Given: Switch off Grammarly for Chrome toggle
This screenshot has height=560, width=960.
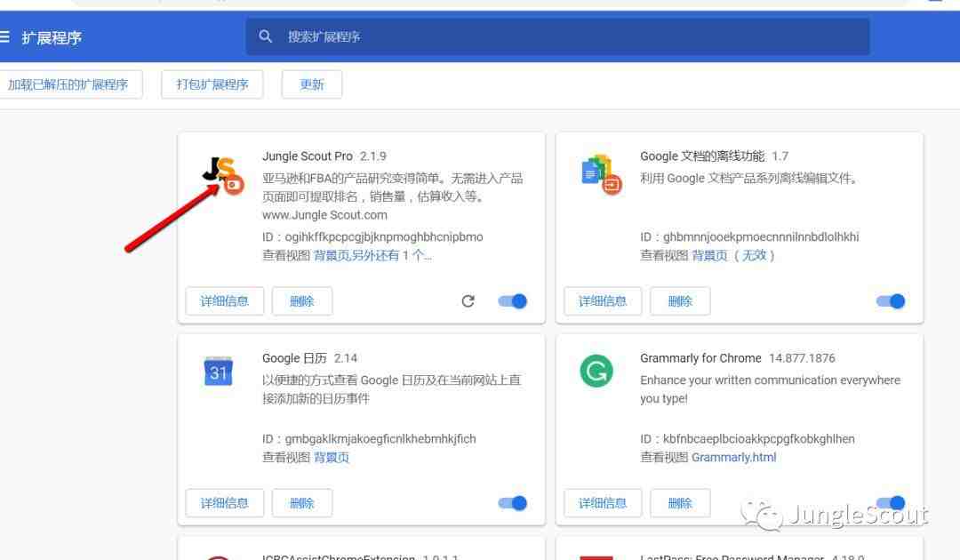Looking at the screenshot, I should tap(891, 503).
